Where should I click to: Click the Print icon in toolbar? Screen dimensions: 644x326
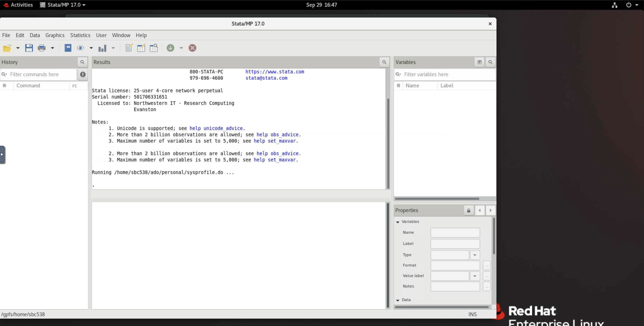click(x=41, y=48)
